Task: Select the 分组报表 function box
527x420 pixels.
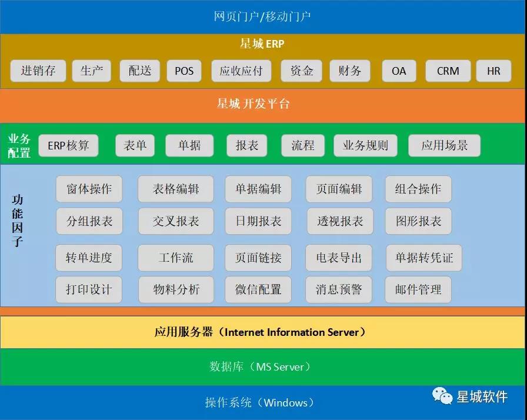Action: click(x=89, y=221)
